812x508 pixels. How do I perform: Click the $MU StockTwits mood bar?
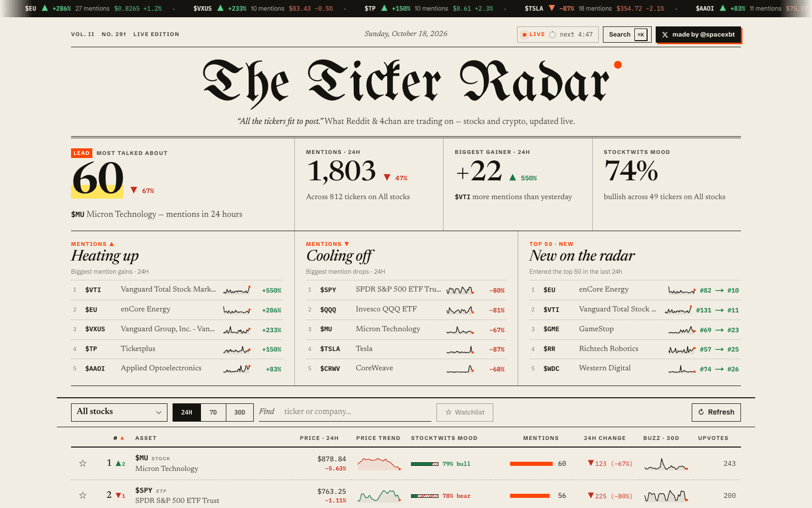425,464
